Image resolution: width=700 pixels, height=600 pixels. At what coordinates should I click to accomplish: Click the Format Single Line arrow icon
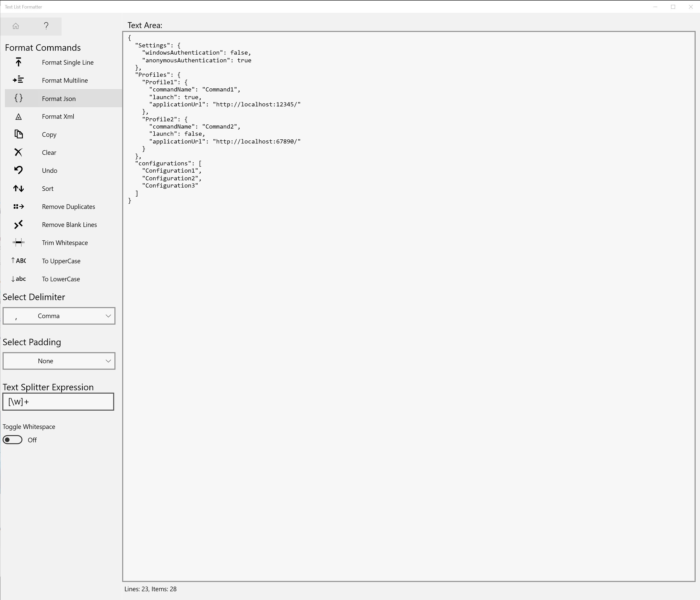coord(19,62)
